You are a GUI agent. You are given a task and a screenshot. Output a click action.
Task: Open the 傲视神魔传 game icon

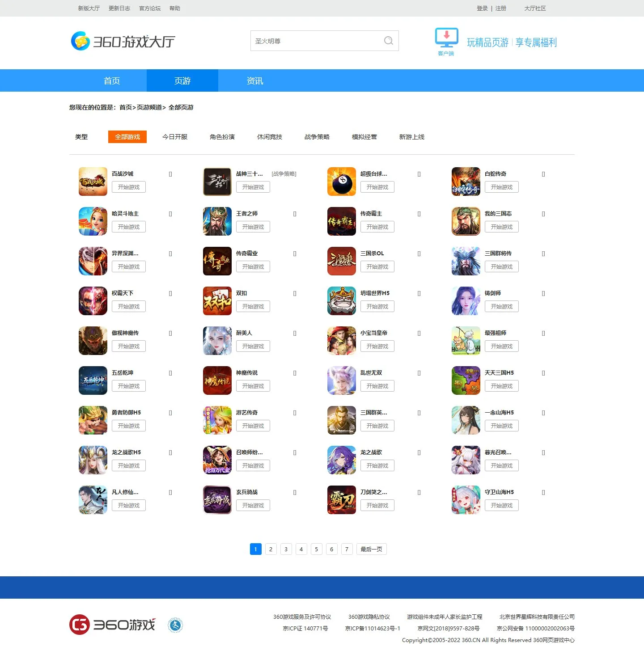coord(93,341)
